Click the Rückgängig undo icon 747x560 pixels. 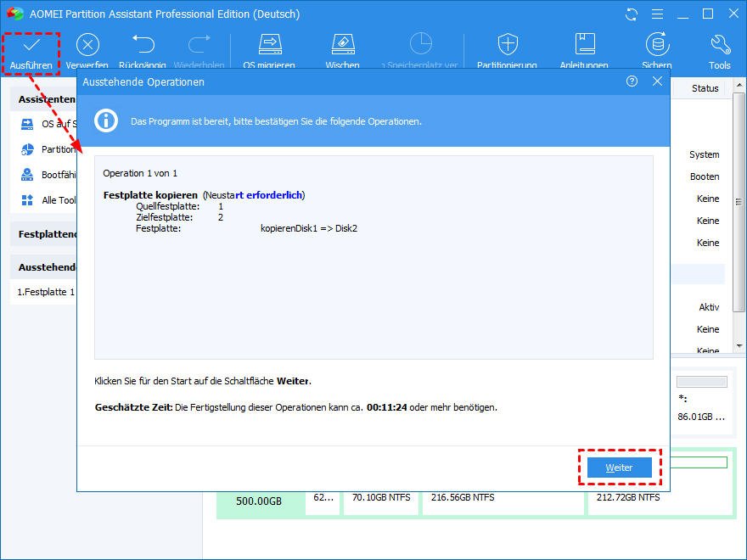tap(143, 44)
